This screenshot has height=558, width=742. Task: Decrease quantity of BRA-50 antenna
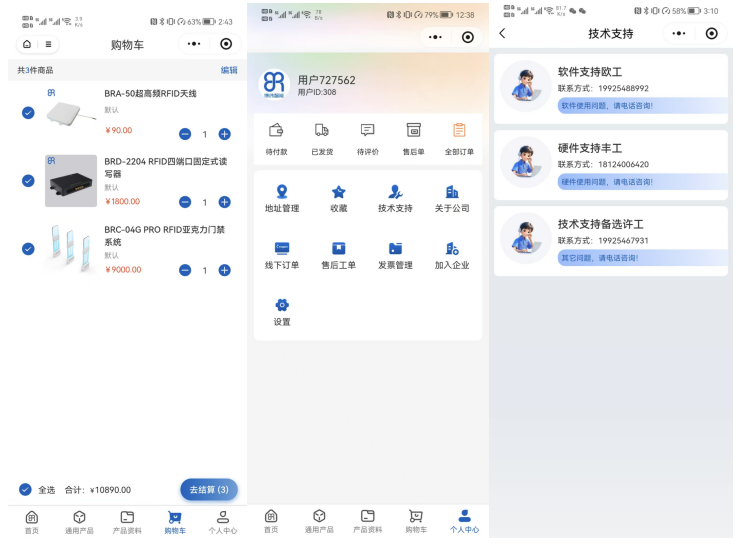tap(185, 134)
